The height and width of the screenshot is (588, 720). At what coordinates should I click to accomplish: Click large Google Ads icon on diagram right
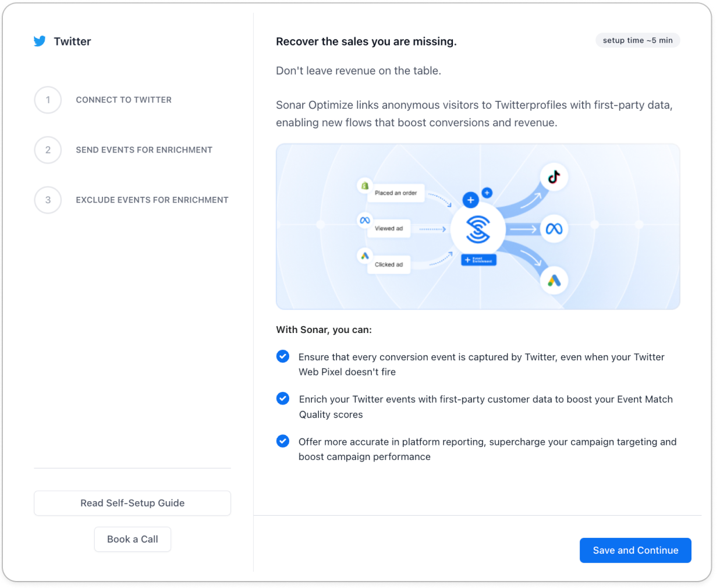554,281
